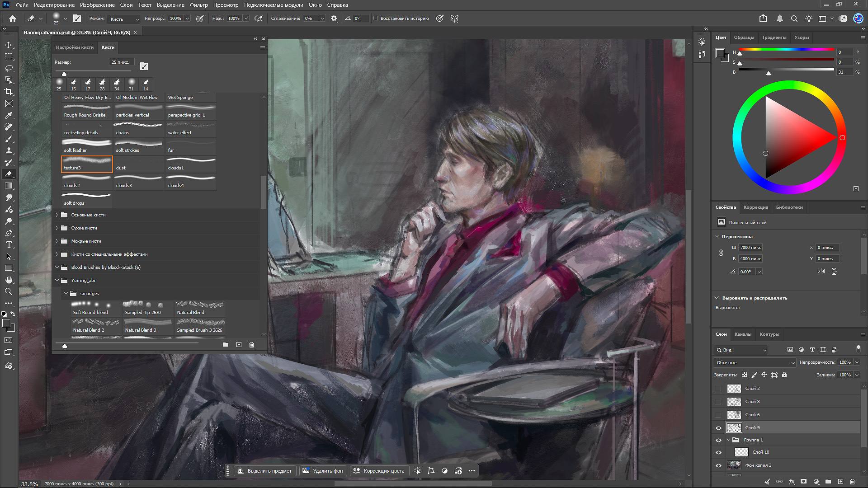Show the hidden layer Слой 6
The image size is (868, 488).
point(718,415)
